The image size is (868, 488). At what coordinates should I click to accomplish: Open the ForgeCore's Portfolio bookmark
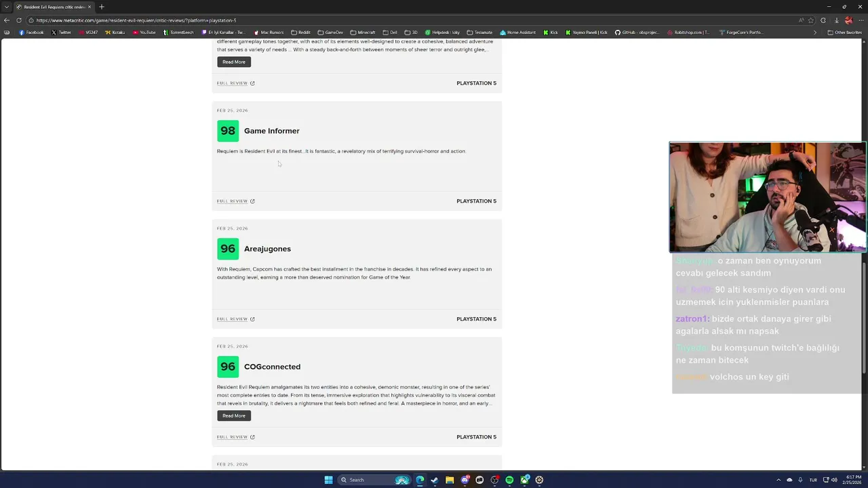click(741, 33)
